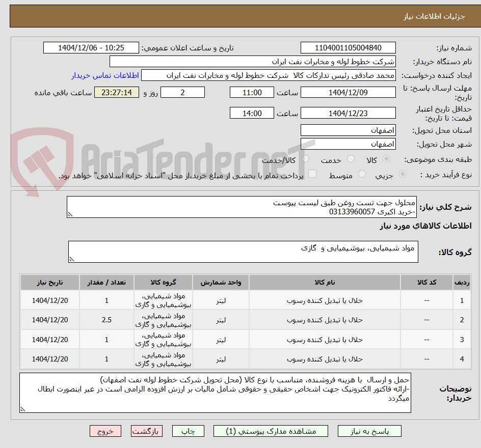Viewport: 481px width, 448px height.
Task: Click the پاسخ به نیاز button
Action: tap(369, 431)
